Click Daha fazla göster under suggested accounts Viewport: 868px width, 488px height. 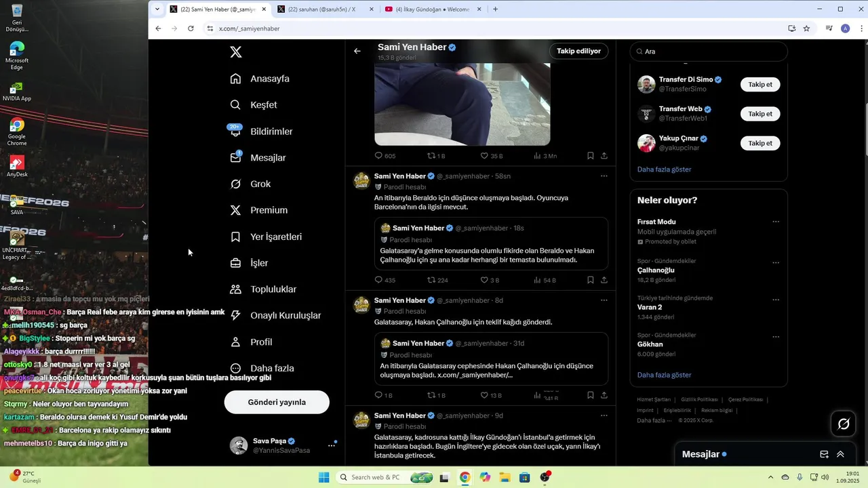(x=665, y=169)
